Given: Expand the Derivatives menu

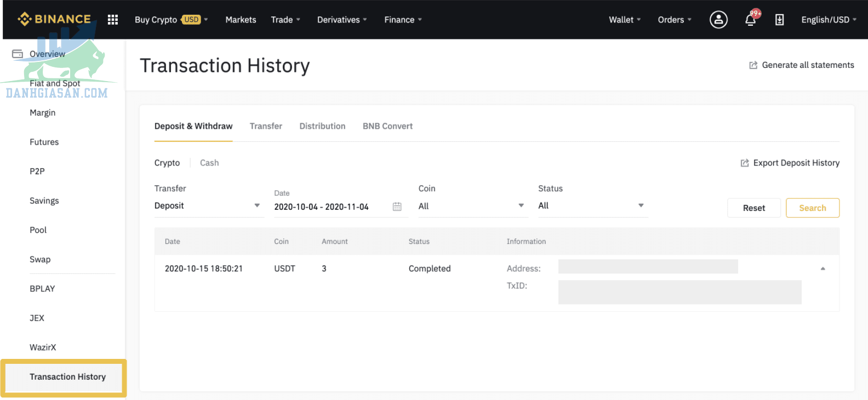Looking at the screenshot, I should pyautogui.click(x=342, y=20).
